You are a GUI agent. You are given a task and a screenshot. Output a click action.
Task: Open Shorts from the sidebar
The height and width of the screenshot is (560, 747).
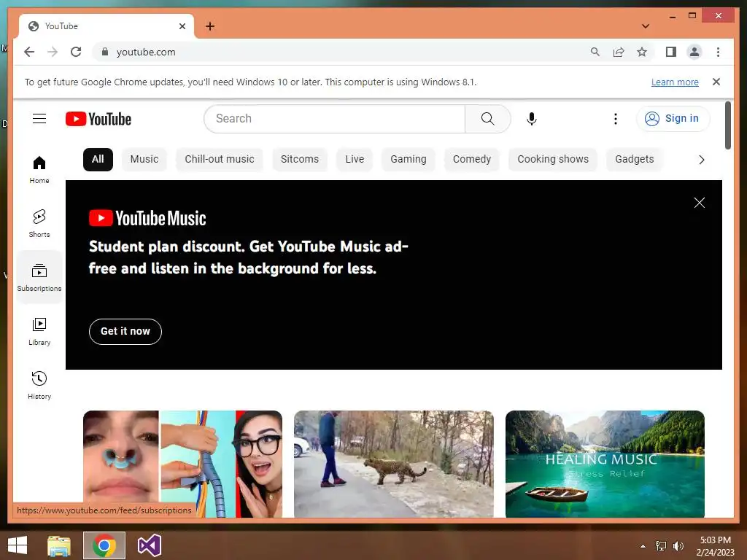pos(39,223)
